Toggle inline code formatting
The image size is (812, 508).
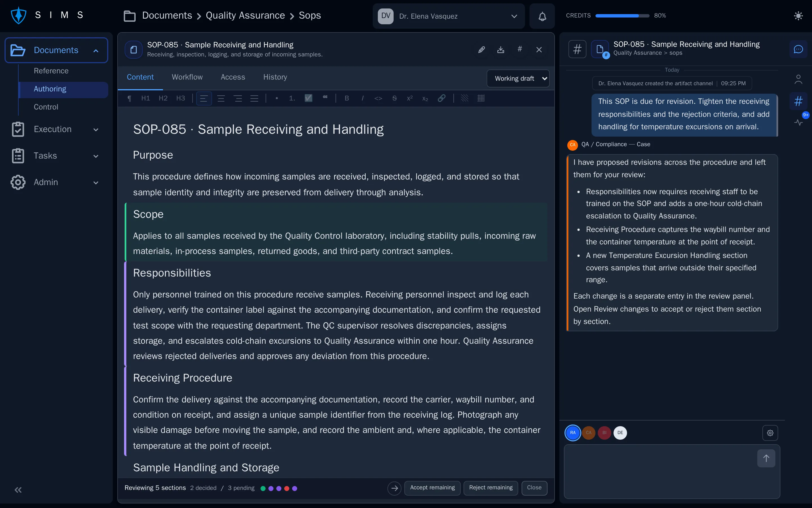point(378,98)
